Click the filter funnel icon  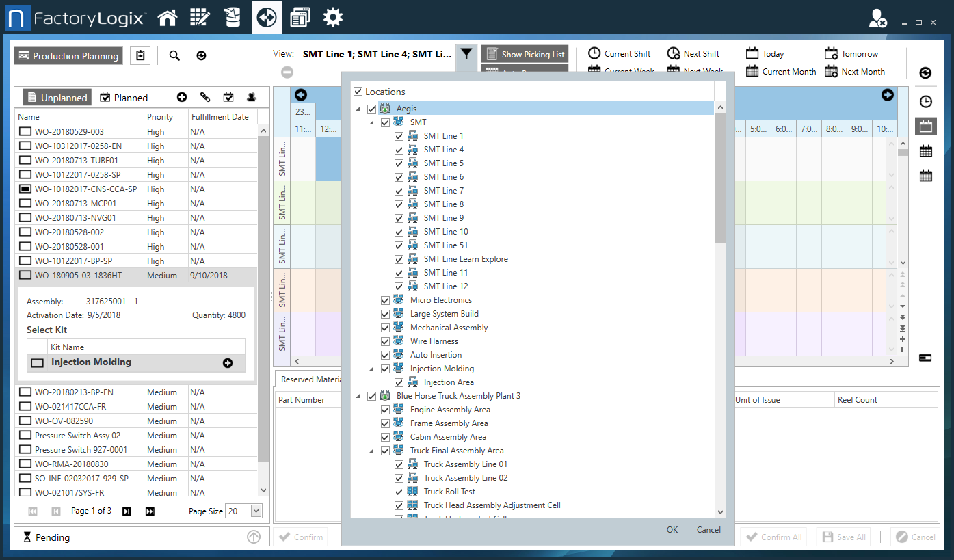tap(466, 54)
